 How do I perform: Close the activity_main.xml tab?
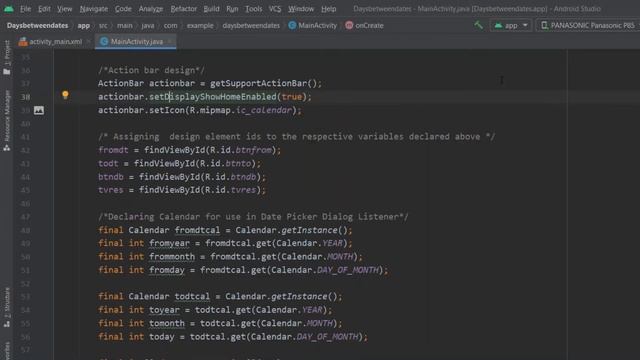88,42
